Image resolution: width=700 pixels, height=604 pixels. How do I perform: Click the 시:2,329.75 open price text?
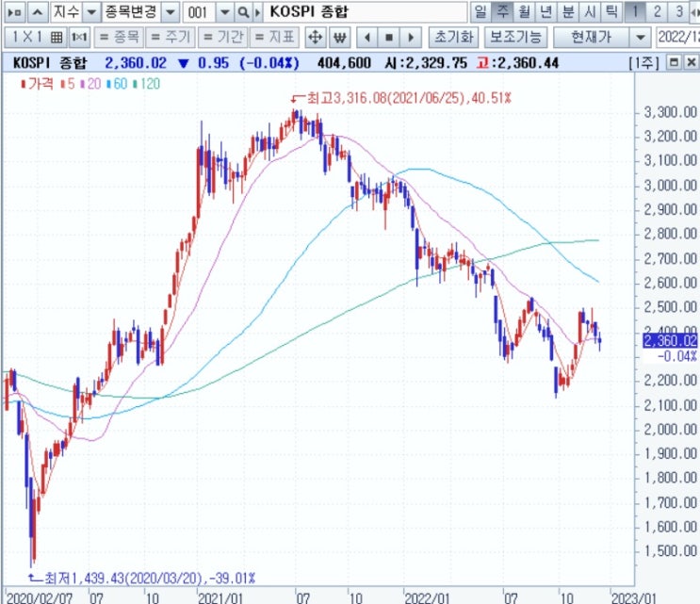[x=426, y=63]
